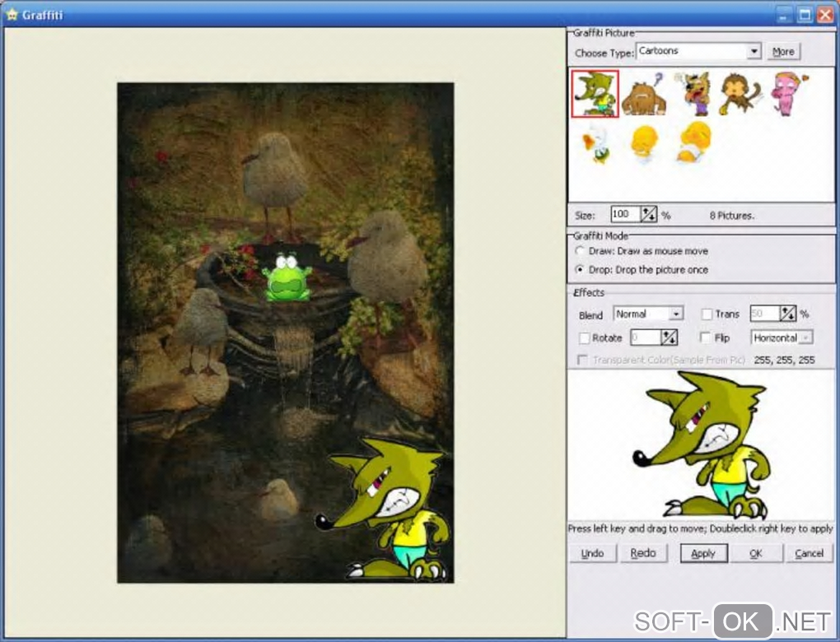Click the Graffiti star title bar icon
This screenshot has height=642, width=840.
(12, 15)
